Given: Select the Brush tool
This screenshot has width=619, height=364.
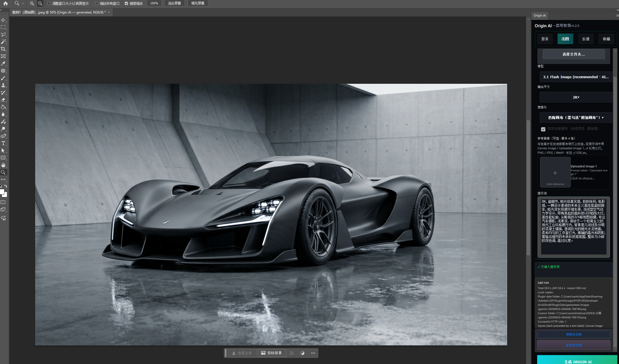Looking at the screenshot, I should point(3,78).
